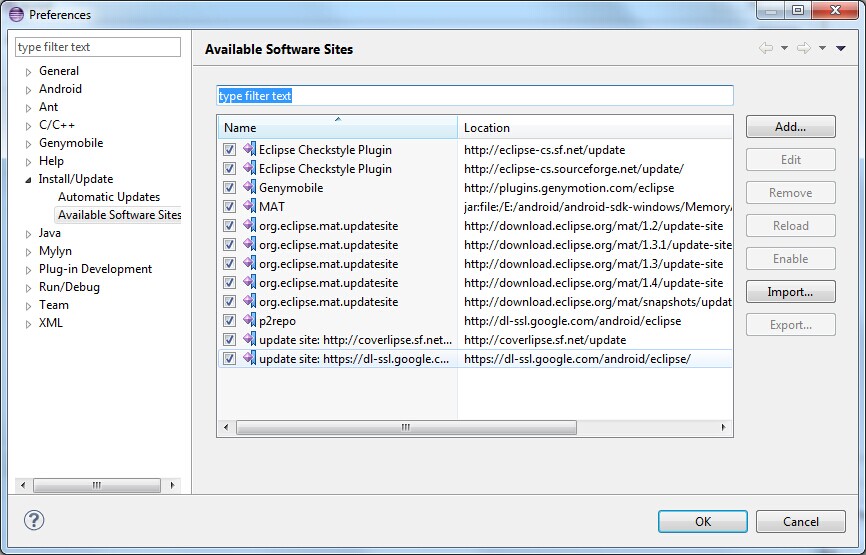Click icon beside coverlipse update site
This screenshot has height=555, width=866.
(249, 340)
